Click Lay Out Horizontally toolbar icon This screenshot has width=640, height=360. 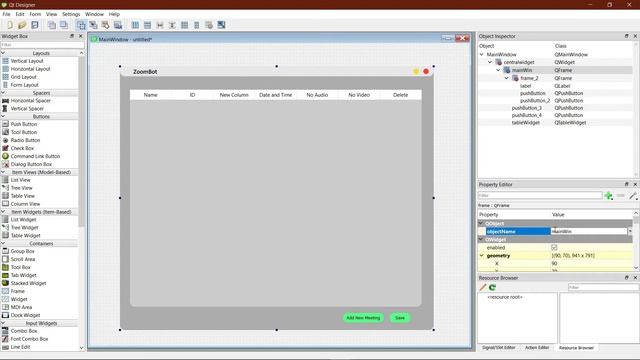click(135, 25)
